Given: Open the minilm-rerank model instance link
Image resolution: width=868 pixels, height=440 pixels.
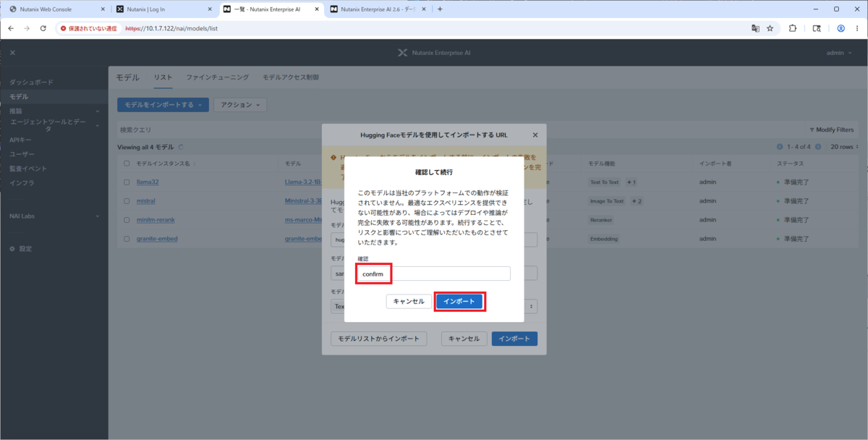Looking at the screenshot, I should click(156, 219).
